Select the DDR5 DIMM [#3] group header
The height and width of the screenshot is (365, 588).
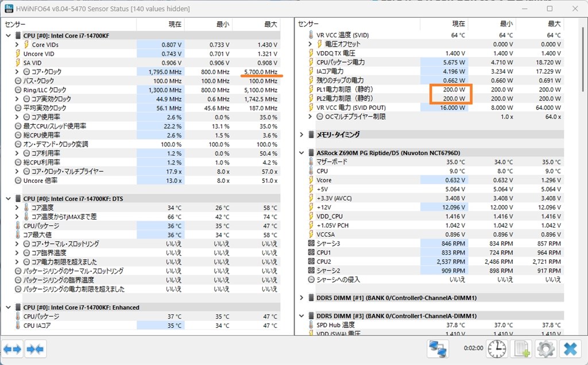431,316
